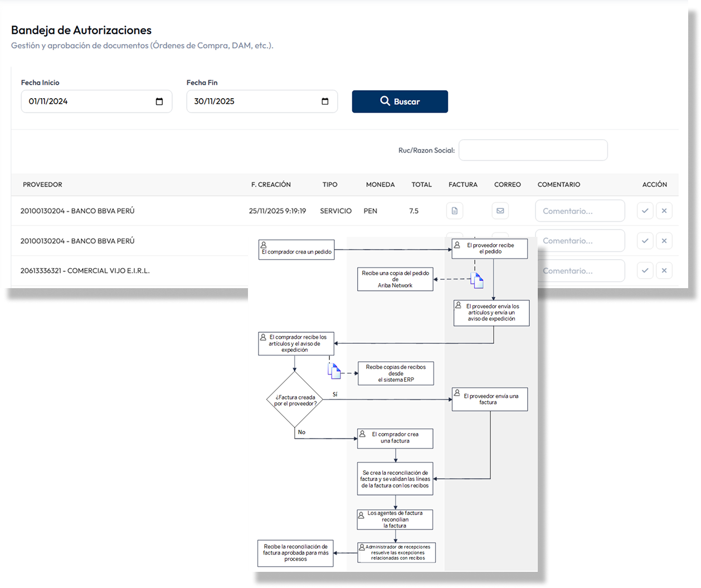The image size is (701, 588).
Task: Reject COMERCIAL VIJO E.I.R.L. row with X
Action: coord(664,270)
